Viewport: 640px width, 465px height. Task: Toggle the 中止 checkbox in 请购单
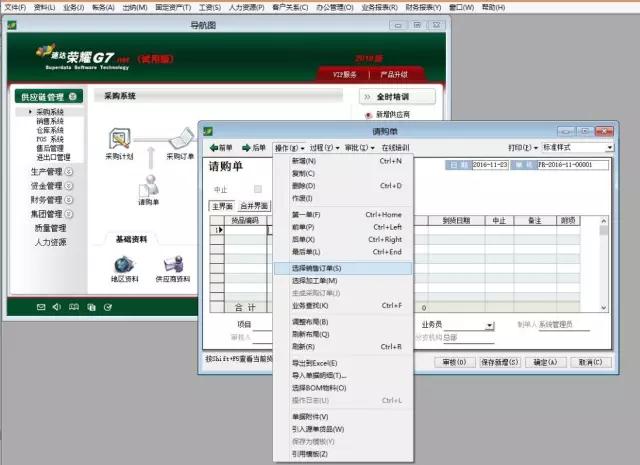[258, 189]
